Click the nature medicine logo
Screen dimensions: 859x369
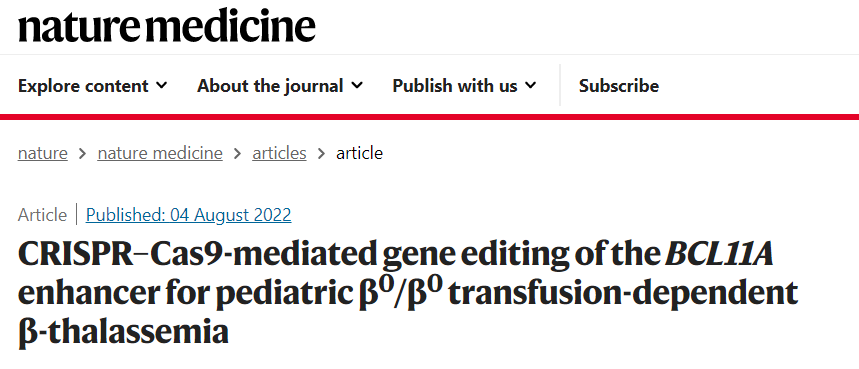click(x=167, y=26)
